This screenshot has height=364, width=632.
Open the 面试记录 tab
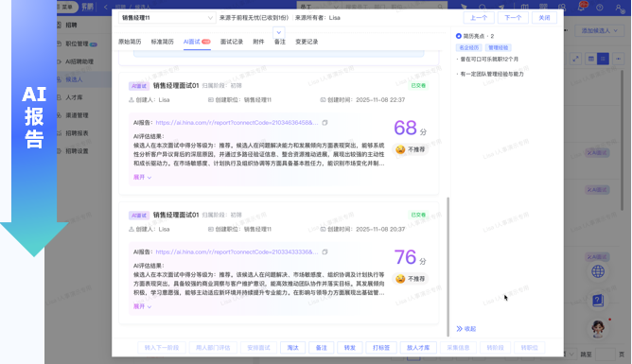tap(232, 42)
